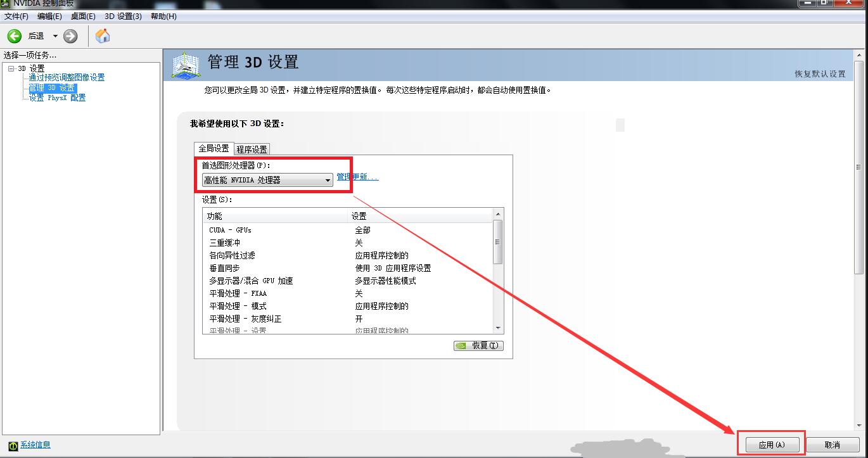The width and height of the screenshot is (868, 458).
Task: Click the 取消 button
Action: [832, 445]
